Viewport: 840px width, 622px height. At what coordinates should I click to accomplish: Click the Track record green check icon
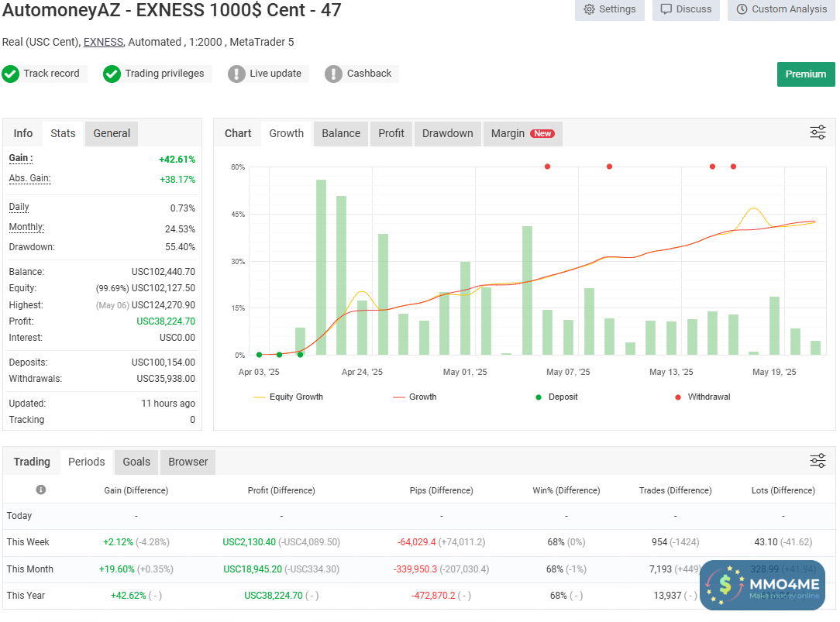click(x=11, y=74)
